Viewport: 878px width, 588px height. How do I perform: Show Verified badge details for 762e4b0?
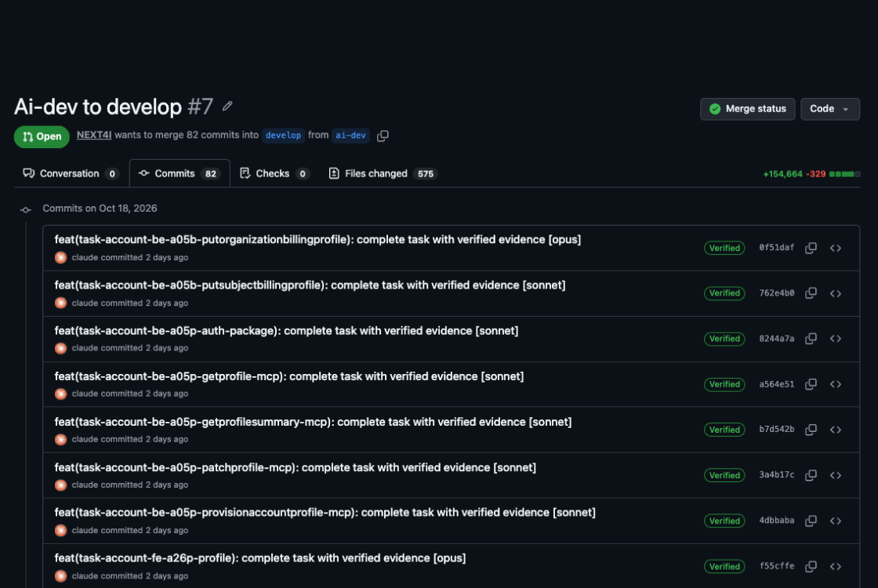click(x=724, y=293)
